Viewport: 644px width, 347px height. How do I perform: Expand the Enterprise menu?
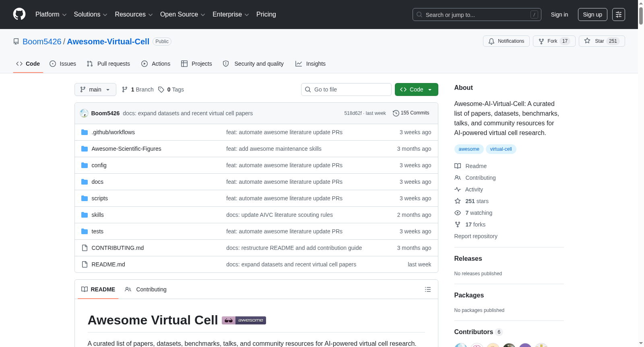coord(231,15)
